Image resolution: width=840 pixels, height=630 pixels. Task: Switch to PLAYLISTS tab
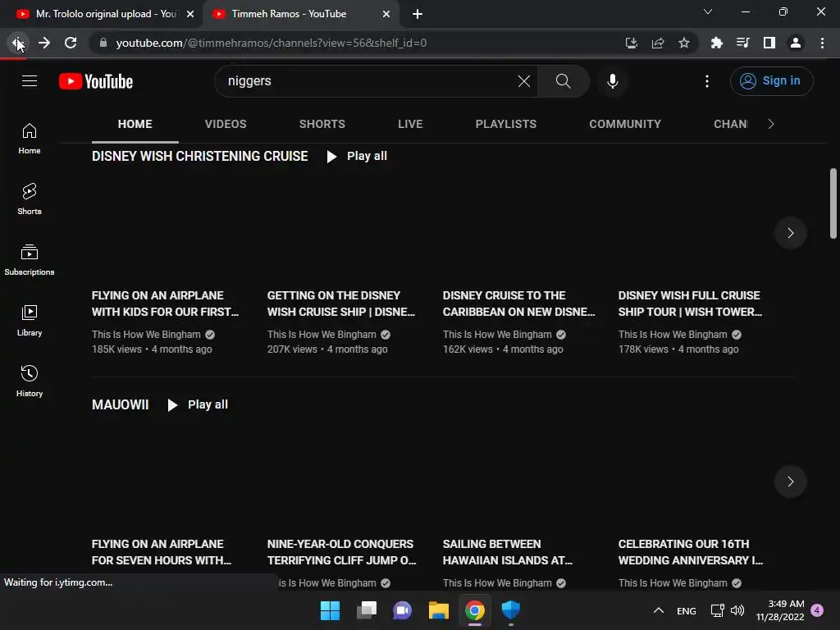[505, 125]
